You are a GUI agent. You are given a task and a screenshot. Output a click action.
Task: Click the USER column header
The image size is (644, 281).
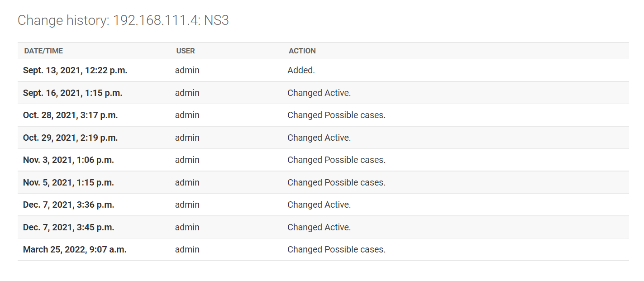coord(186,51)
